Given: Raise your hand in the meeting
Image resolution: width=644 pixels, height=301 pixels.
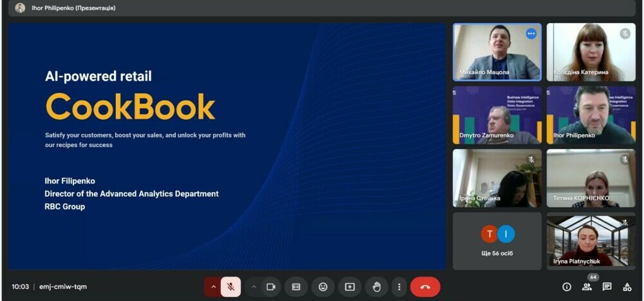Looking at the screenshot, I should (377, 287).
